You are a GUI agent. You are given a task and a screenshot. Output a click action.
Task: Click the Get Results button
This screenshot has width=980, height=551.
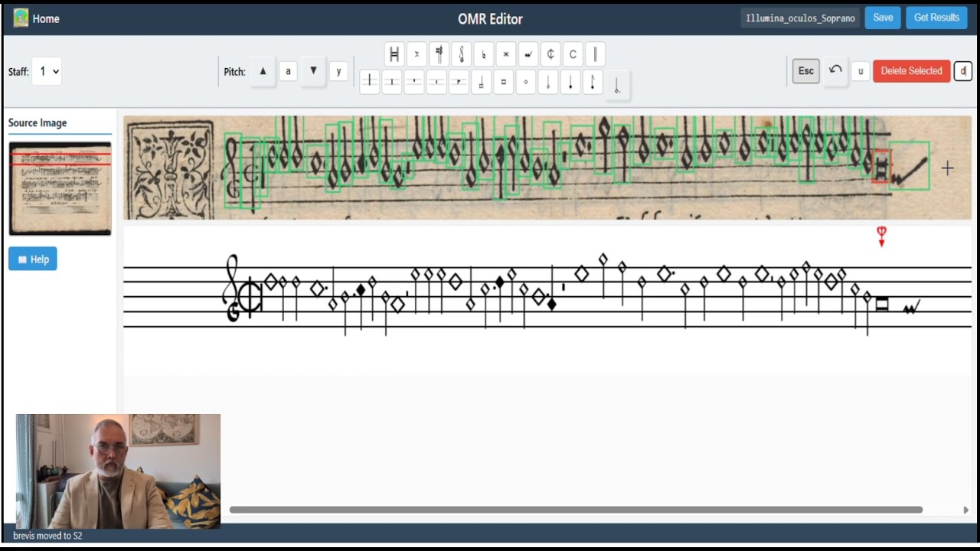936,18
